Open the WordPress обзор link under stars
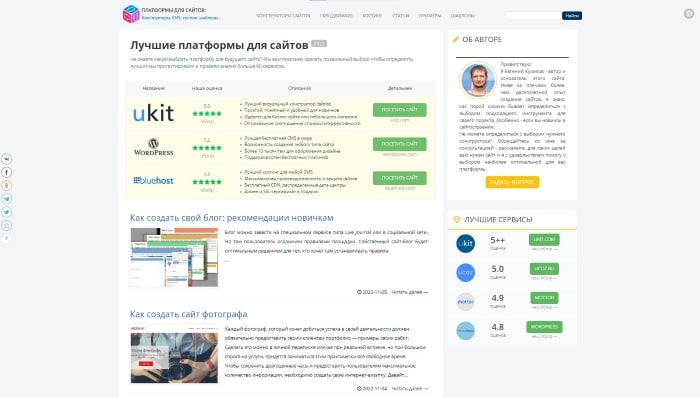 207,156
